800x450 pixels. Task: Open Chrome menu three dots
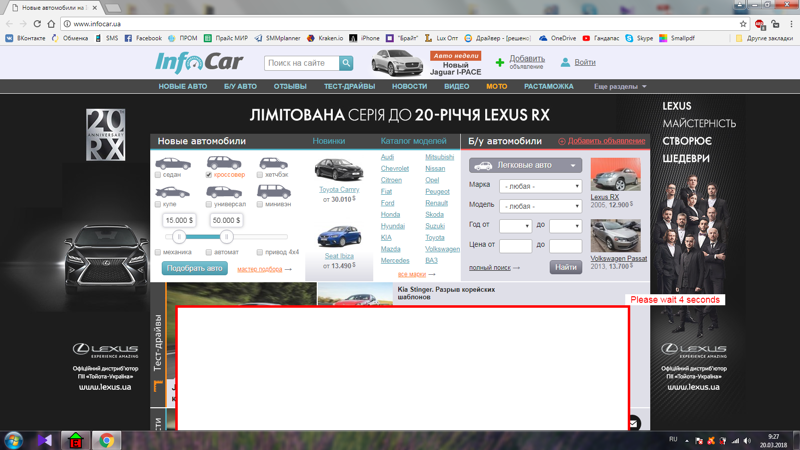tap(792, 23)
